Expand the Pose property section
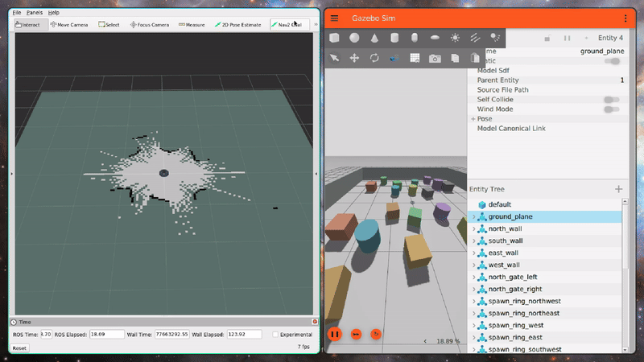644x362 pixels. coord(473,119)
